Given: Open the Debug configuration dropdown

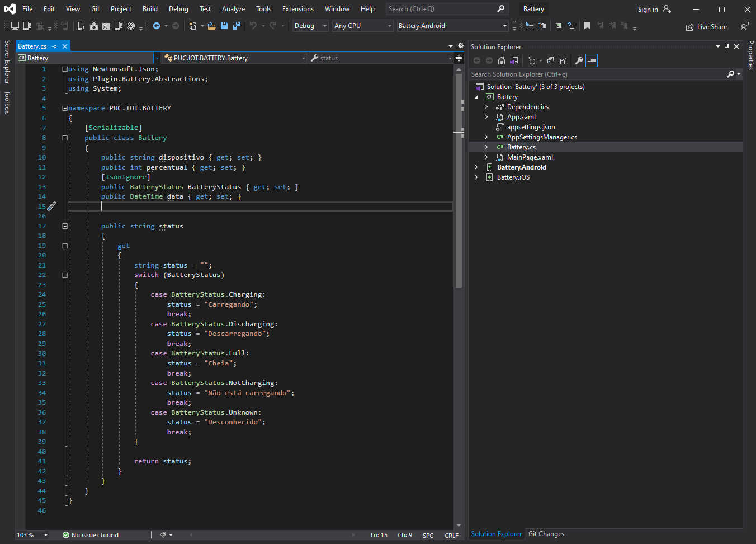Looking at the screenshot, I should [x=310, y=26].
